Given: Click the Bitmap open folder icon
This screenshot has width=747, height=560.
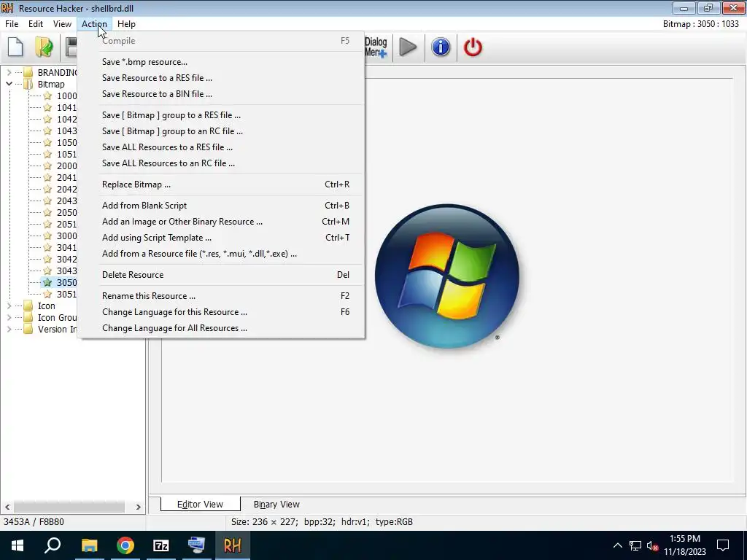Looking at the screenshot, I should click(28, 85).
